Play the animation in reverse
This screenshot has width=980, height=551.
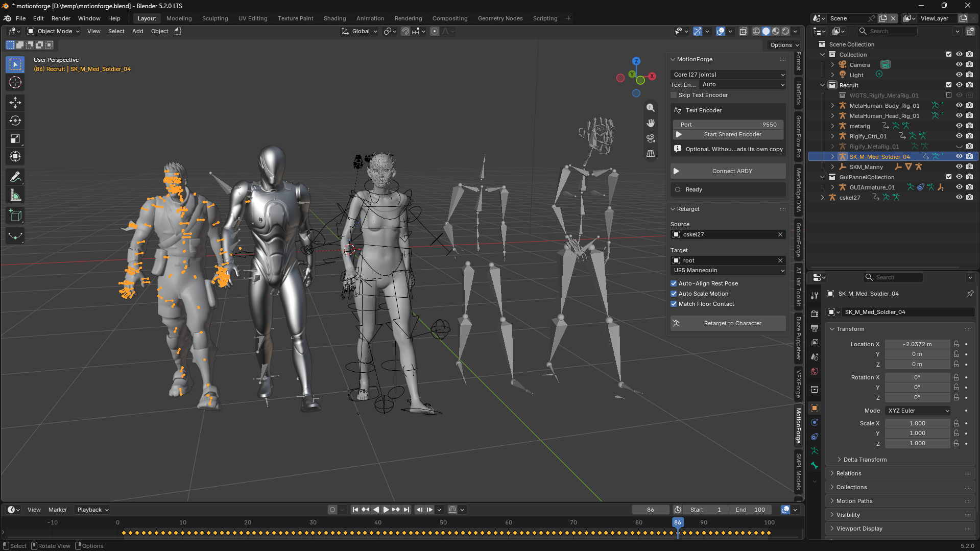coord(376,510)
